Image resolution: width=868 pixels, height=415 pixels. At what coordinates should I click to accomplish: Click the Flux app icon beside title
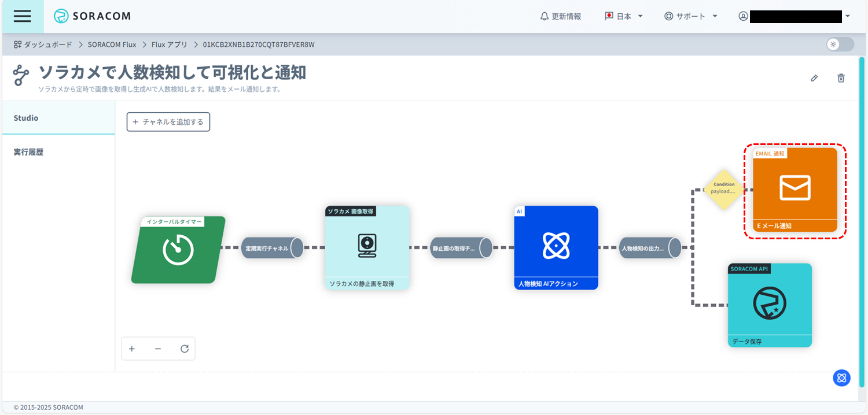pyautogui.click(x=21, y=76)
